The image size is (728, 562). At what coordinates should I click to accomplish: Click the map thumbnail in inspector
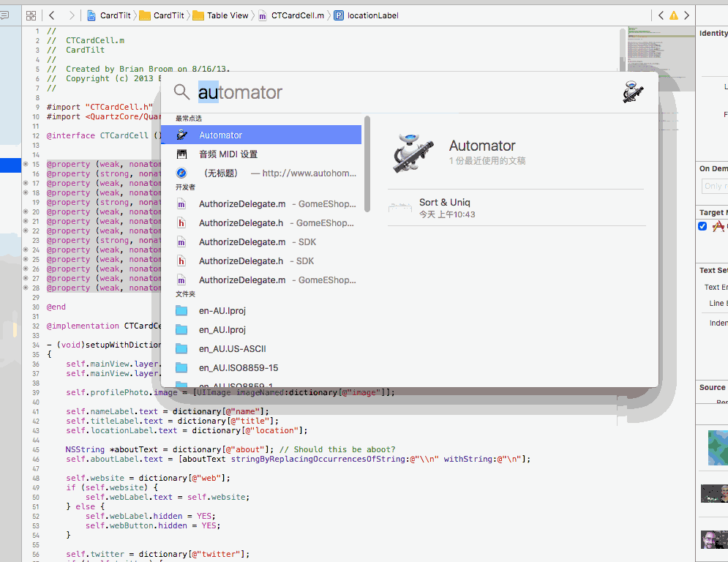tap(718, 448)
